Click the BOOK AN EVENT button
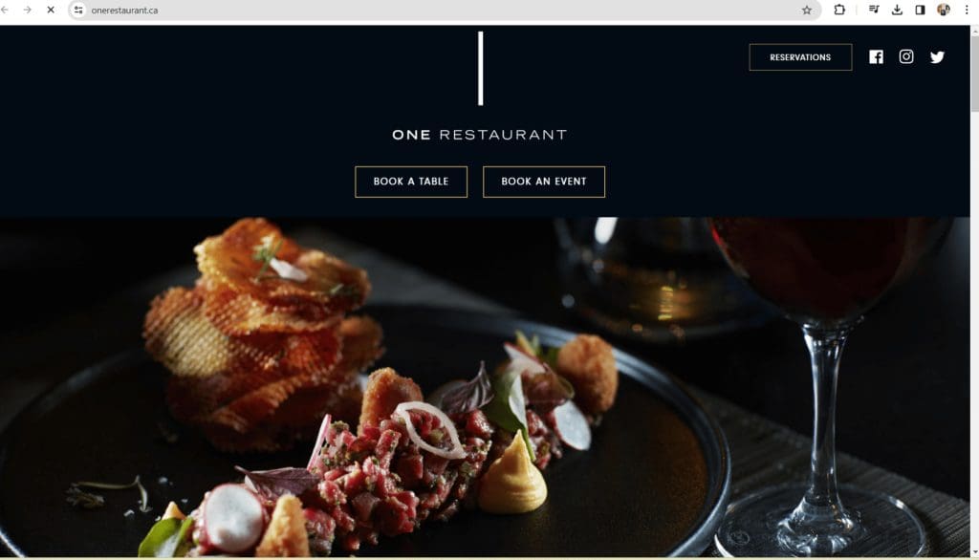This screenshot has height=560, width=979. tap(544, 182)
